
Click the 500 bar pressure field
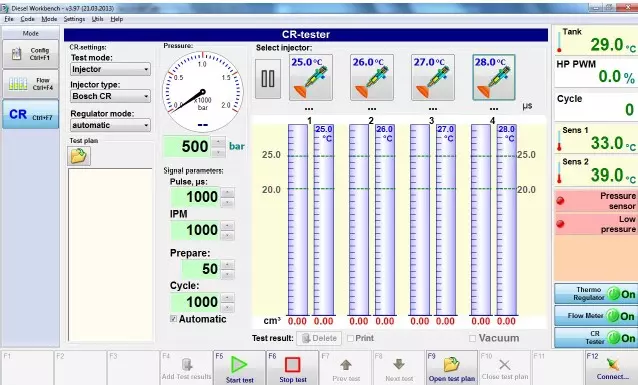(188, 147)
